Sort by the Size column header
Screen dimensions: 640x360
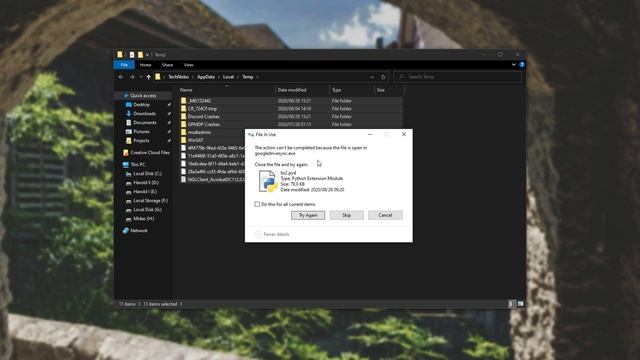389,90
